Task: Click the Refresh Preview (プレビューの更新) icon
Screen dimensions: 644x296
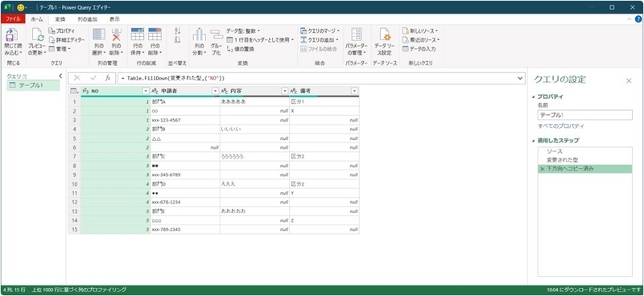Action: 37,35
